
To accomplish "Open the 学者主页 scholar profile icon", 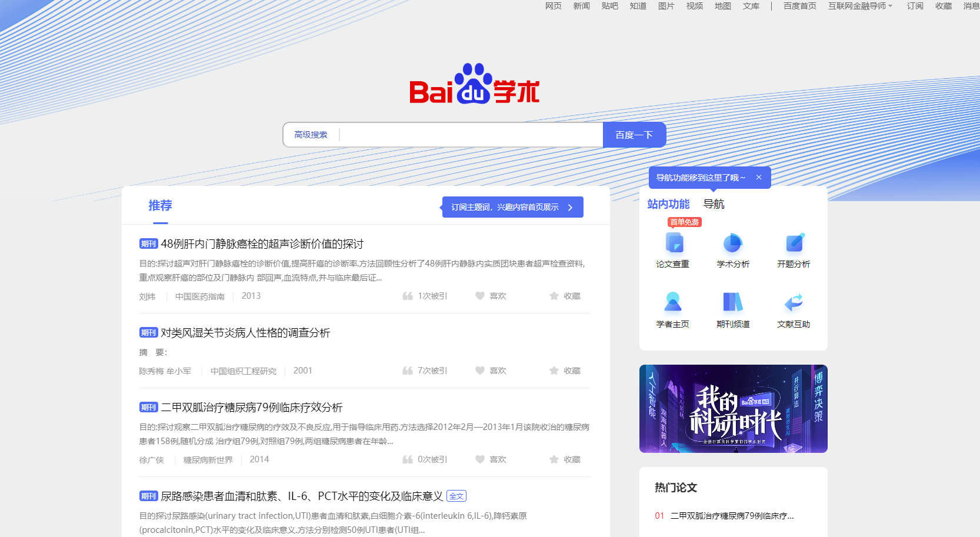I will pyautogui.click(x=673, y=302).
